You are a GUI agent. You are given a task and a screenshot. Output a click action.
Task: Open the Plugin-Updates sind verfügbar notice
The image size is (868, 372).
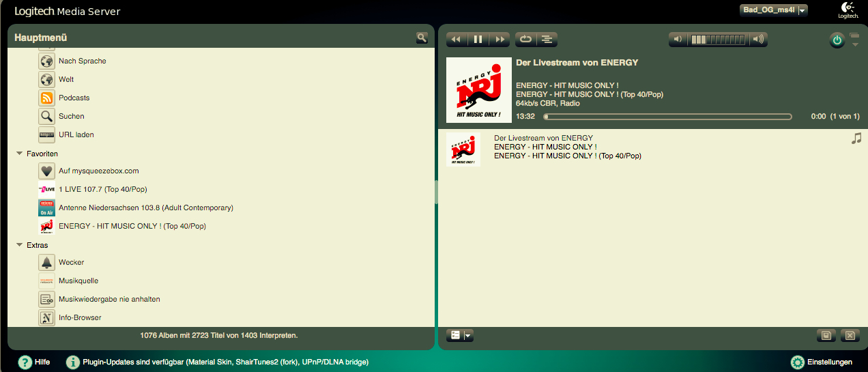pyautogui.click(x=226, y=362)
